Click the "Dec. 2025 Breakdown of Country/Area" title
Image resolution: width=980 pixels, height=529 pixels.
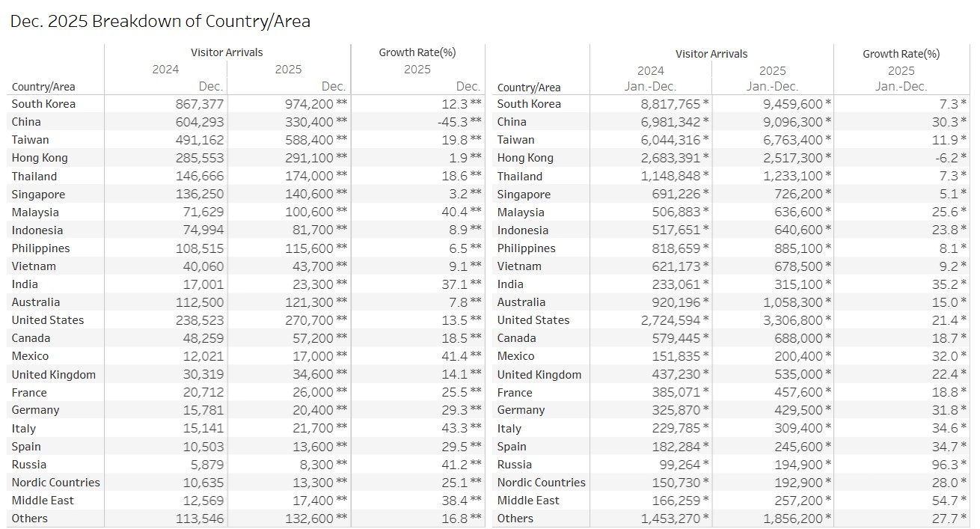(x=160, y=21)
